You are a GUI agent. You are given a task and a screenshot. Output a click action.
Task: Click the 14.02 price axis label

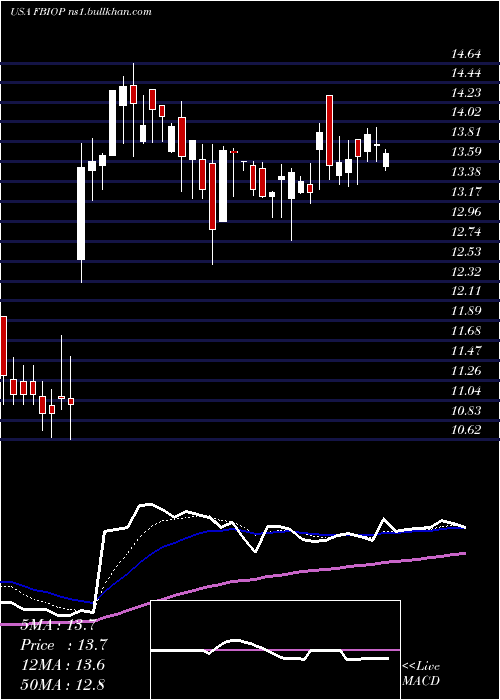[466, 112]
